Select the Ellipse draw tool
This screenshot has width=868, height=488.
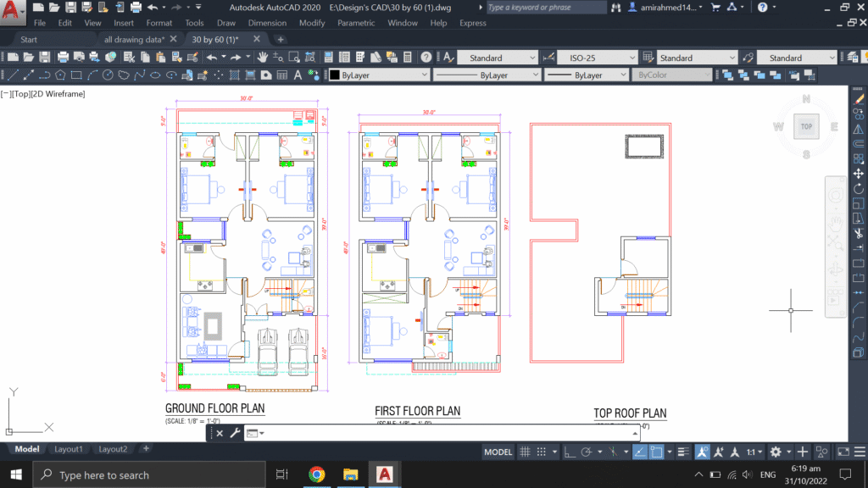coord(156,75)
